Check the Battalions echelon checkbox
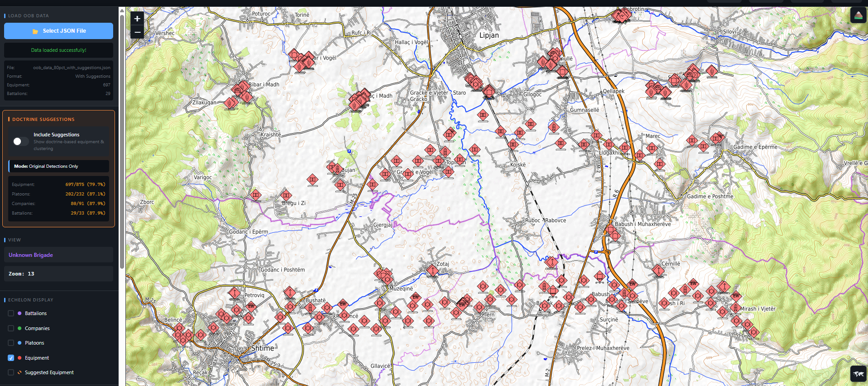This screenshot has height=386, width=868. pos(11,313)
